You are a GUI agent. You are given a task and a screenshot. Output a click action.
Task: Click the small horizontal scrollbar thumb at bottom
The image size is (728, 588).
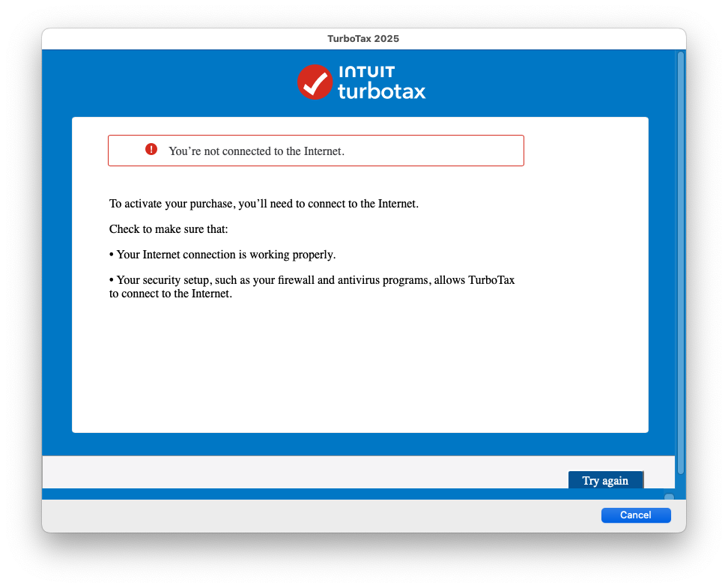669,497
